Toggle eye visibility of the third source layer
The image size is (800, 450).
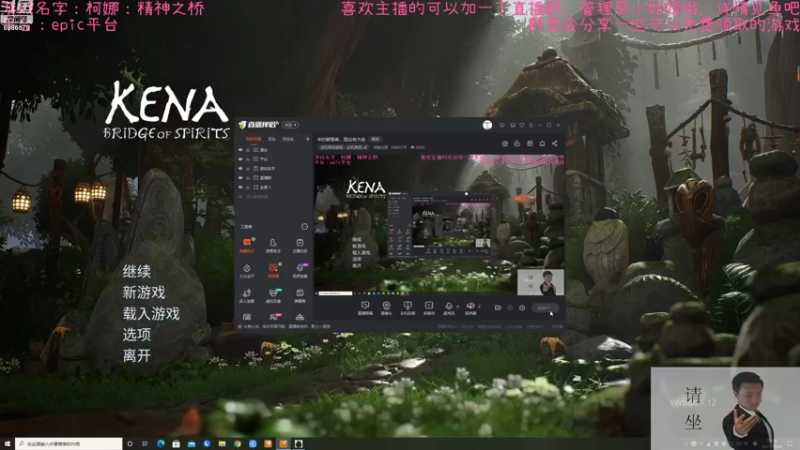(240, 168)
